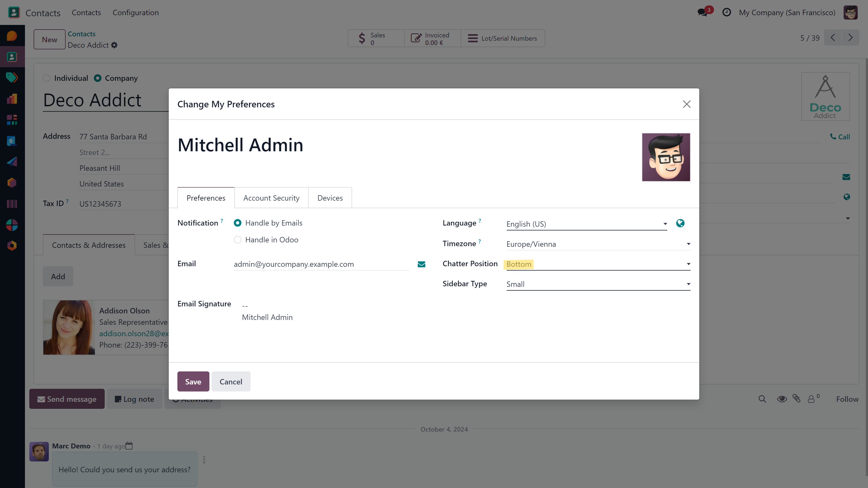Open the Devices tab
This screenshot has height=488, width=868.
pos(330,198)
